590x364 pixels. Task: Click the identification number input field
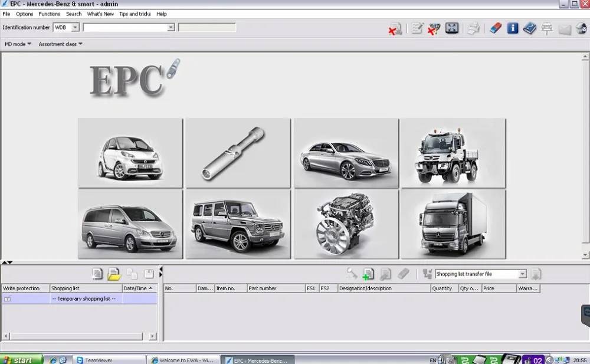tap(125, 28)
